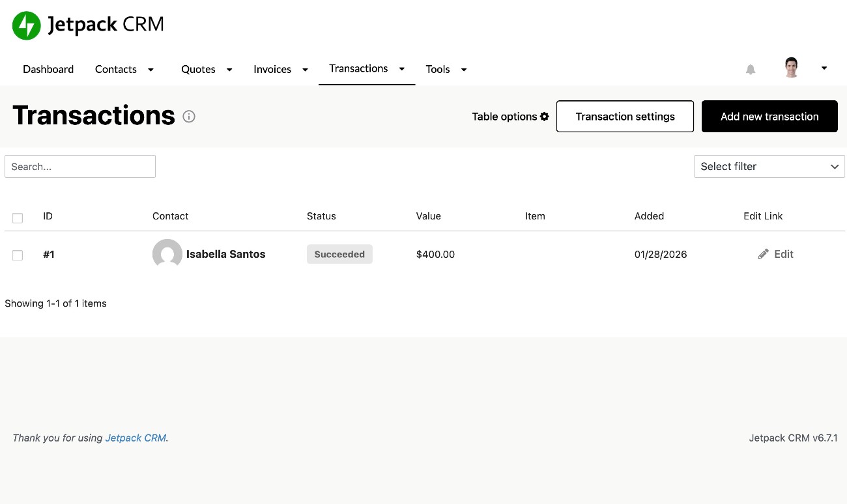Open Transaction settings
847x504 pixels.
tap(624, 116)
